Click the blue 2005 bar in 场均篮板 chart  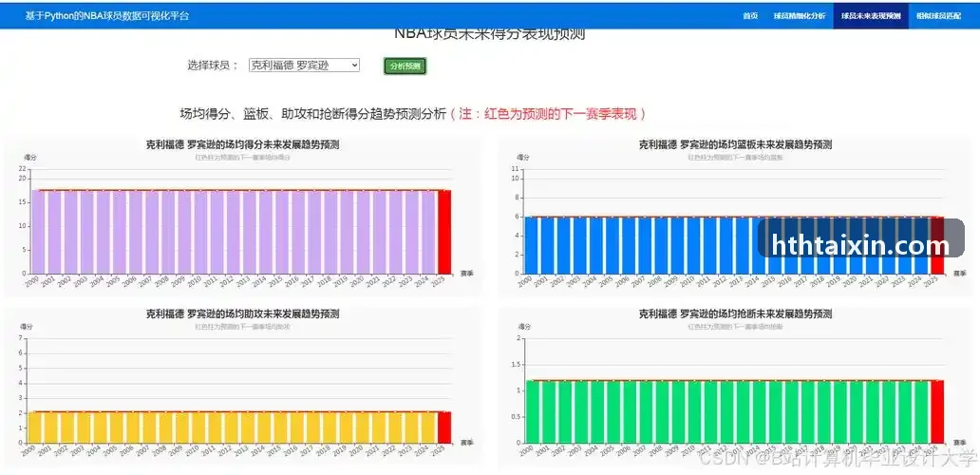[612, 245]
